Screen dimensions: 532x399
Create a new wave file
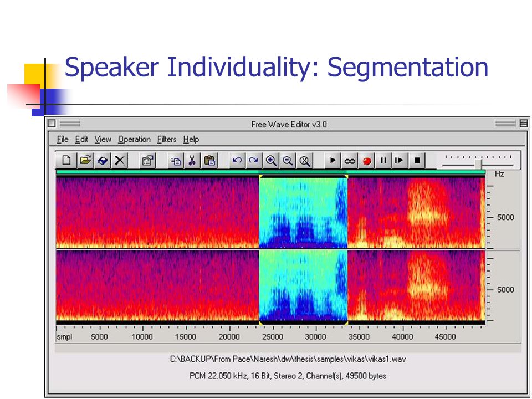point(66,160)
